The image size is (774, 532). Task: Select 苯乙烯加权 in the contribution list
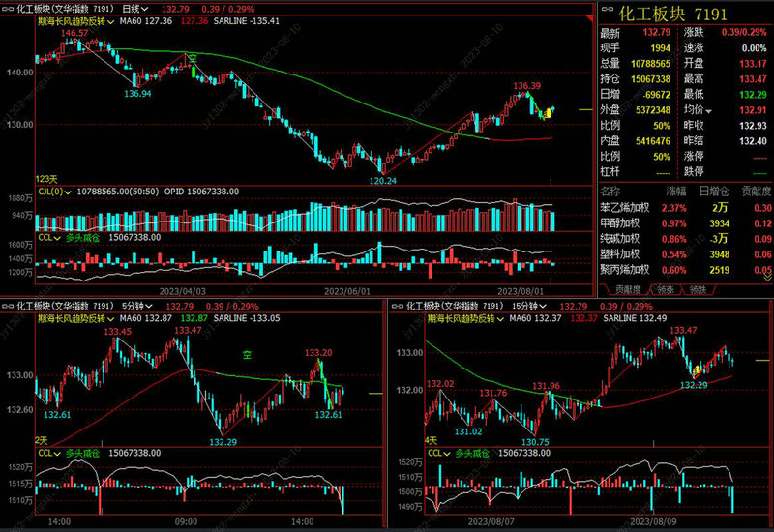point(624,208)
